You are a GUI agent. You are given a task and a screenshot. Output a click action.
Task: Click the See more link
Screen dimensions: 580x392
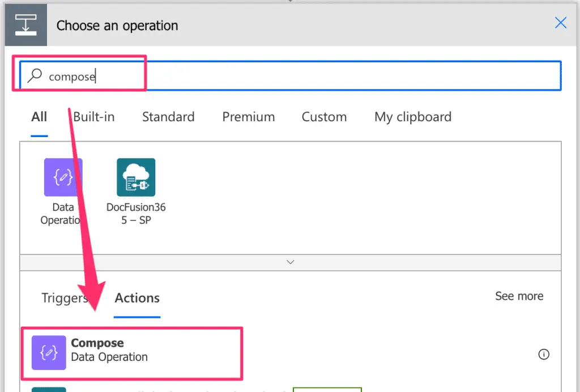click(519, 296)
